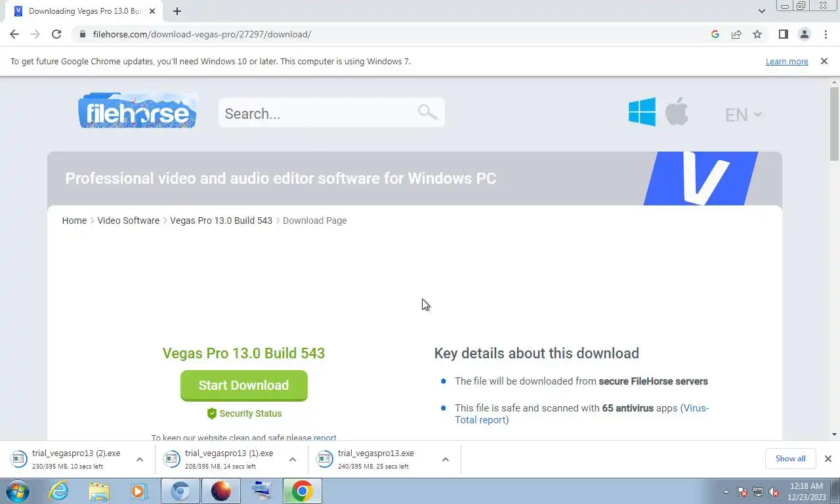
Task: Click the on-screen keyboard taskbar icon
Action: click(261, 491)
